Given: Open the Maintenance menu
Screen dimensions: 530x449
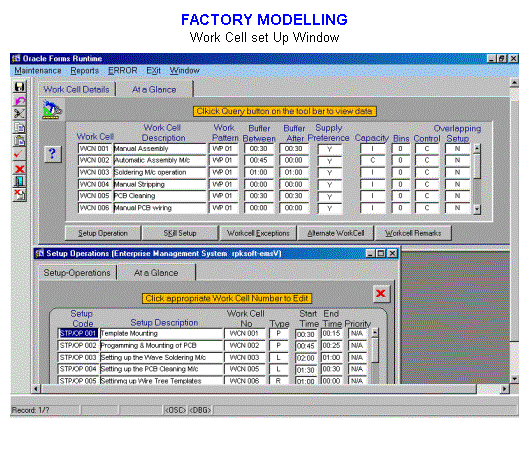Looking at the screenshot, I should (x=38, y=71).
